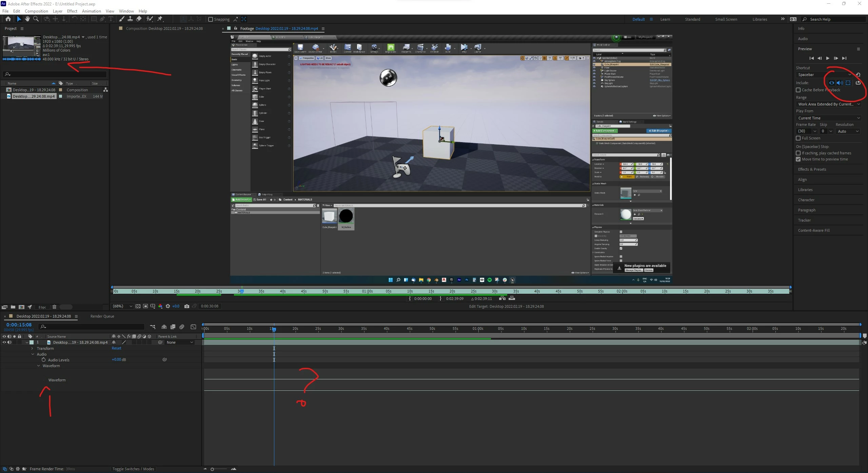Open the Play From dropdown
868x473 pixels.
coord(828,118)
